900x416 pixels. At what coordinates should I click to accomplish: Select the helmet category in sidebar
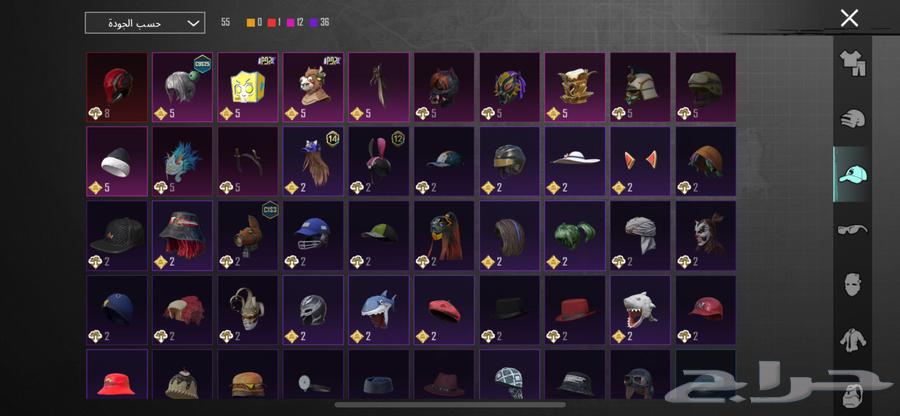coord(852,119)
